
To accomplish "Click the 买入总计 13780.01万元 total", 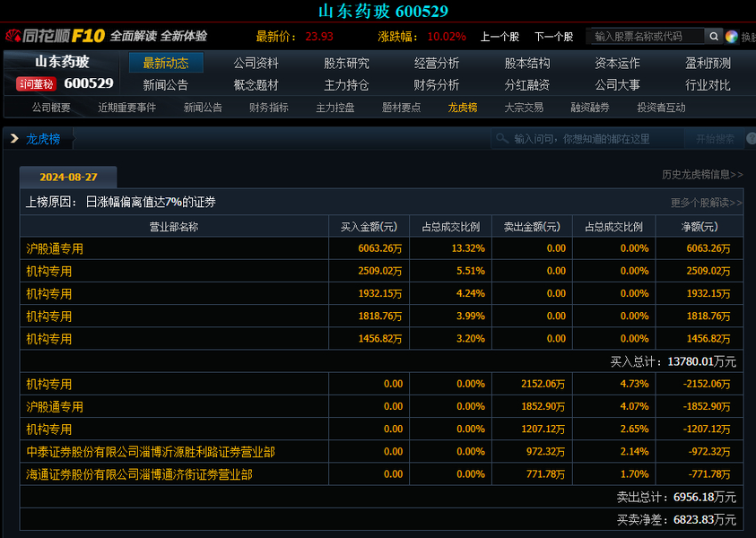I will pyautogui.click(x=673, y=361).
